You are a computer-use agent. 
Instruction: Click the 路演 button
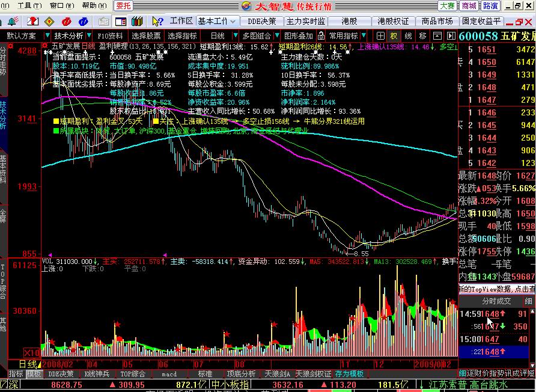490,5
